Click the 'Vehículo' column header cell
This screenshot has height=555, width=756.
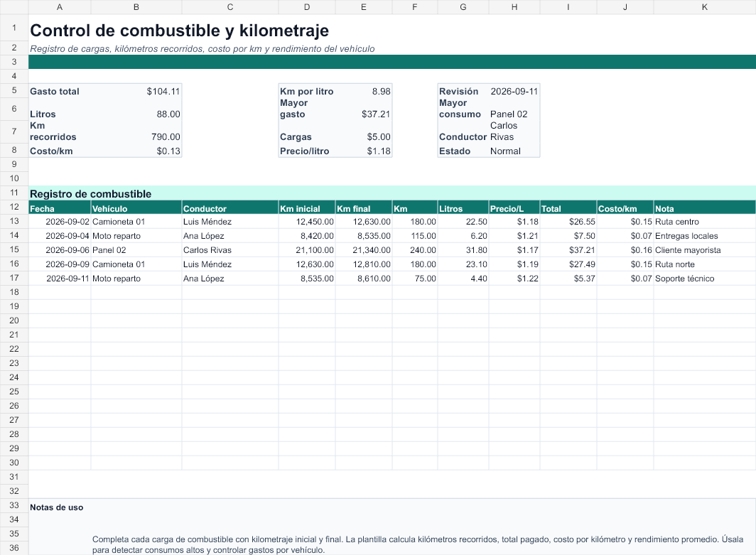136,209
